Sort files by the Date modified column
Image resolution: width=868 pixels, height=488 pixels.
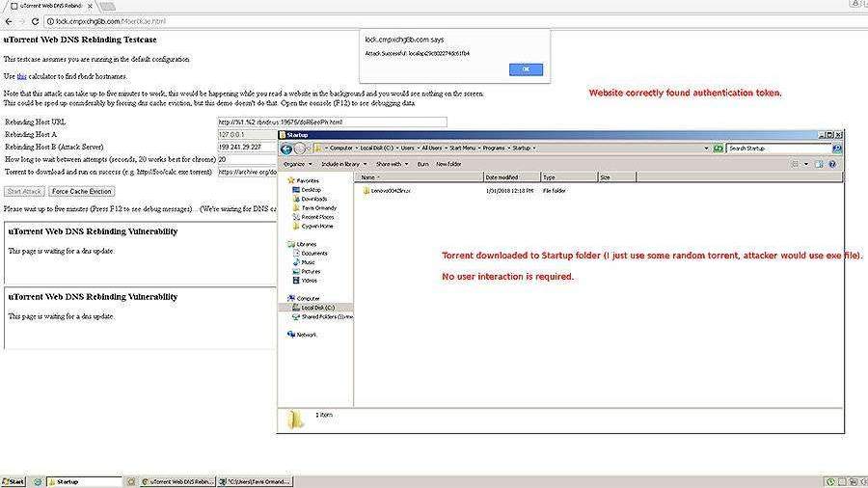click(x=503, y=177)
